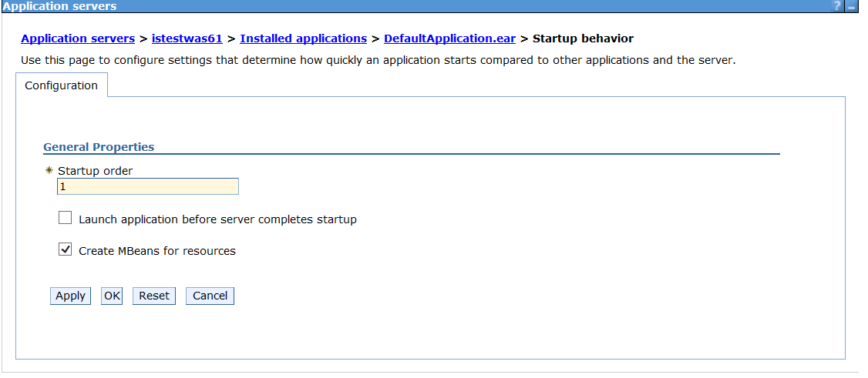Click the Startup order label

[96, 171]
